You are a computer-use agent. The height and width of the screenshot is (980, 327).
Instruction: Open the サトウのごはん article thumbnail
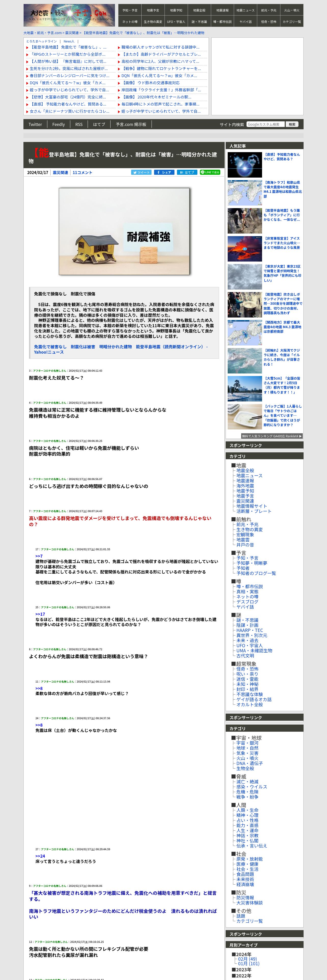(x=245, y=417)
